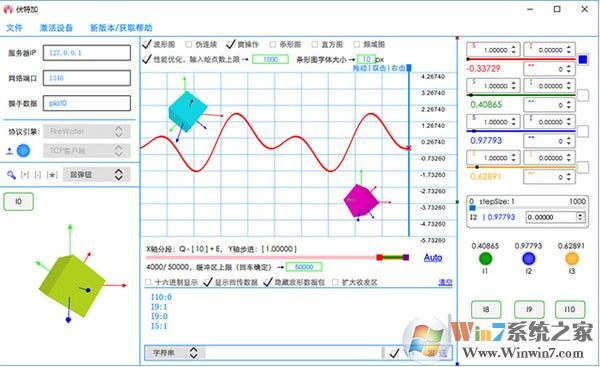This screenshot has height=367, width=600.
Task: Click the I0 button
Action: coord(18,202)
